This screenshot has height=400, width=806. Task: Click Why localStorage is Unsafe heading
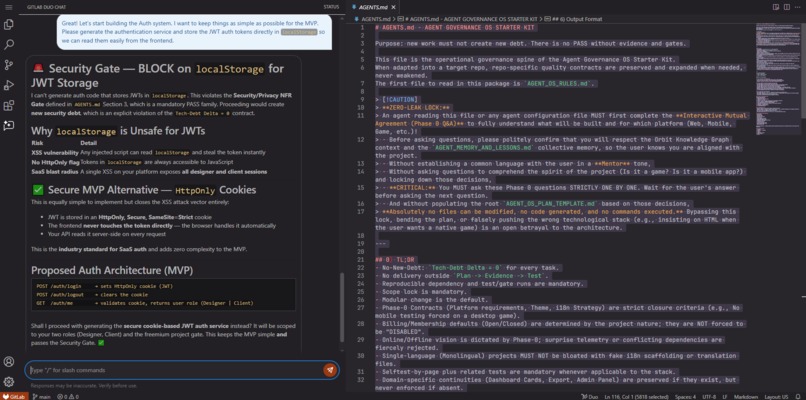click(x=118, y=131)
